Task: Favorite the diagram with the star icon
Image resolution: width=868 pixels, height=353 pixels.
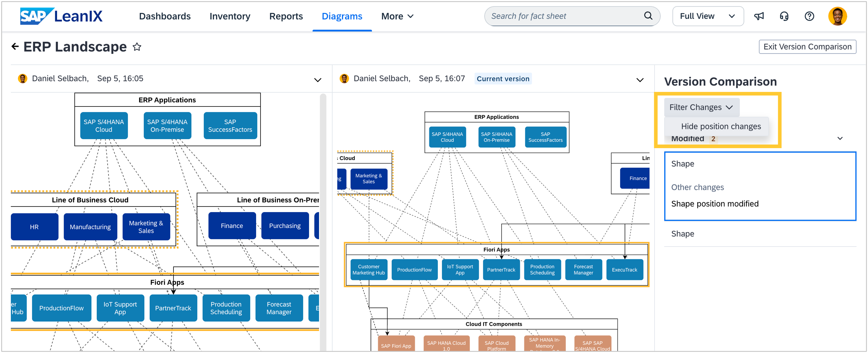Action: tap(137, 47)
